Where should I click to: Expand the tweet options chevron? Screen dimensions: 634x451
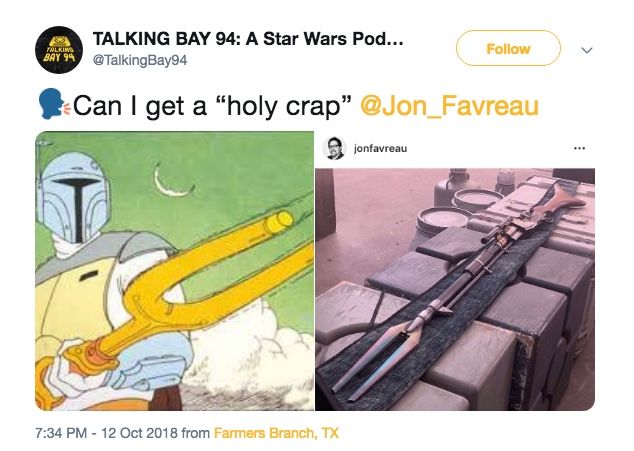click(x=586, y=50)
